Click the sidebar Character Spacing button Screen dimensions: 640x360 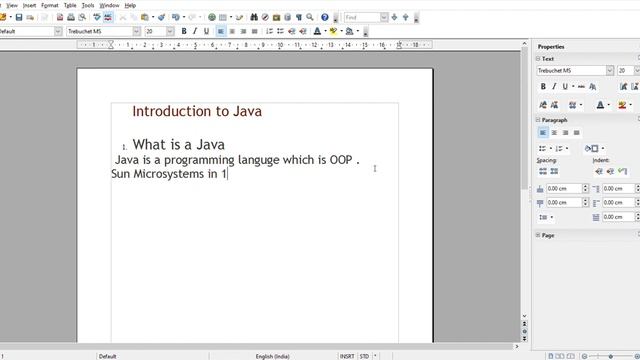point(573,105)
